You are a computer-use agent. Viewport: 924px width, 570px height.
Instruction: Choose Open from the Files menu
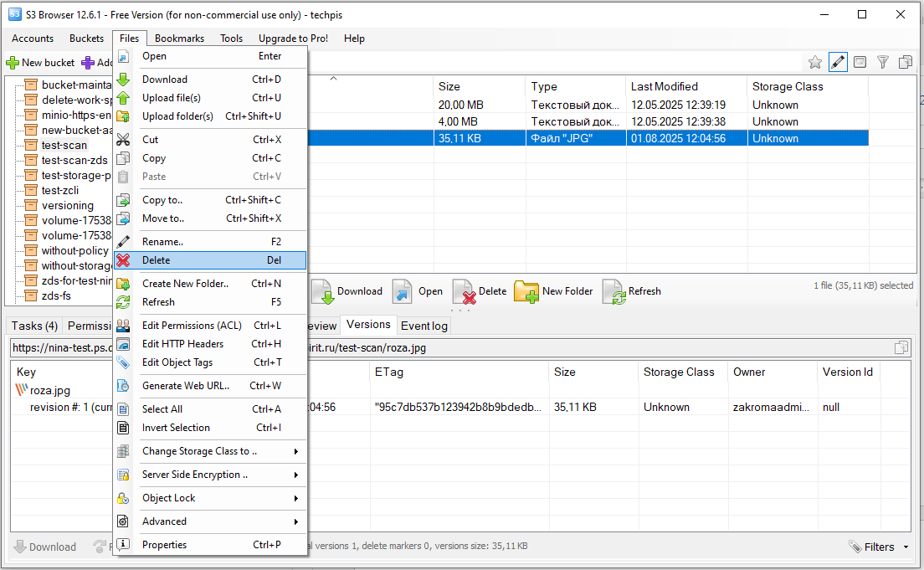click(x=210, y=56)
